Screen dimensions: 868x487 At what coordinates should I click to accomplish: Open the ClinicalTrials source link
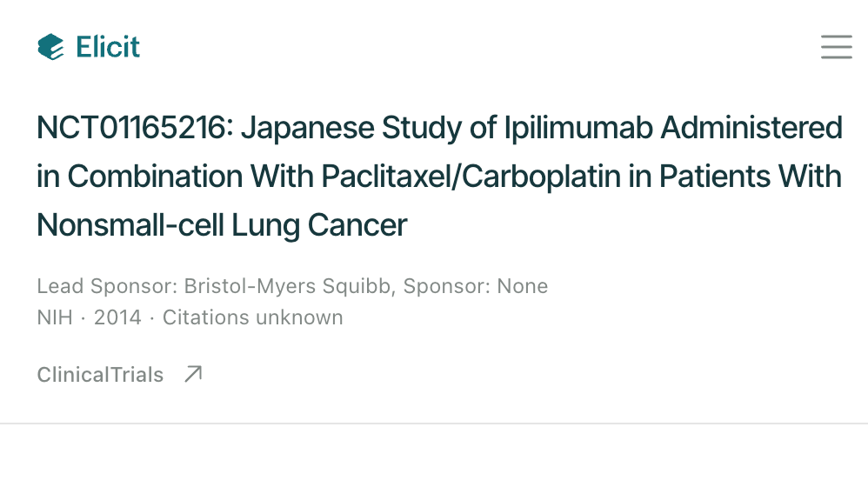[100, 375]
